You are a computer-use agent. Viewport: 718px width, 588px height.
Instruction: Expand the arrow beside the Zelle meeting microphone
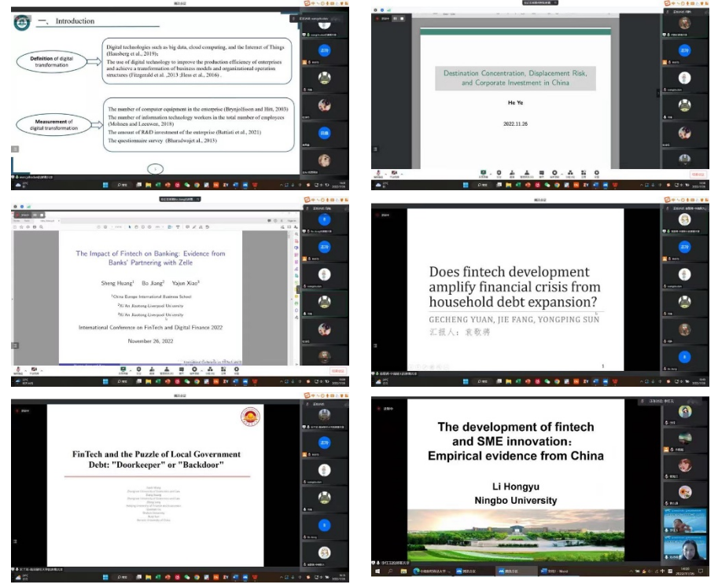[24, 368]
